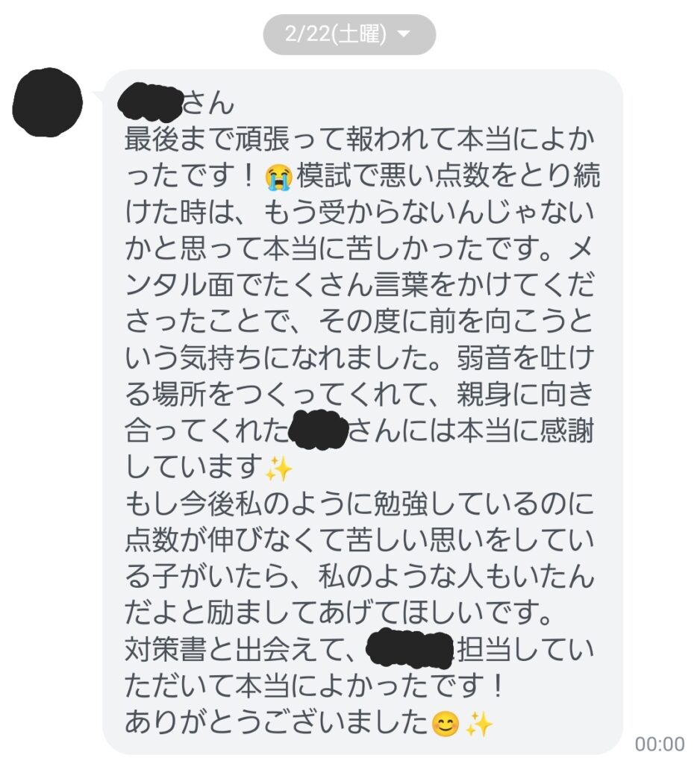Expand the arrow beside 2/22(土曜)

coord(404,34)
